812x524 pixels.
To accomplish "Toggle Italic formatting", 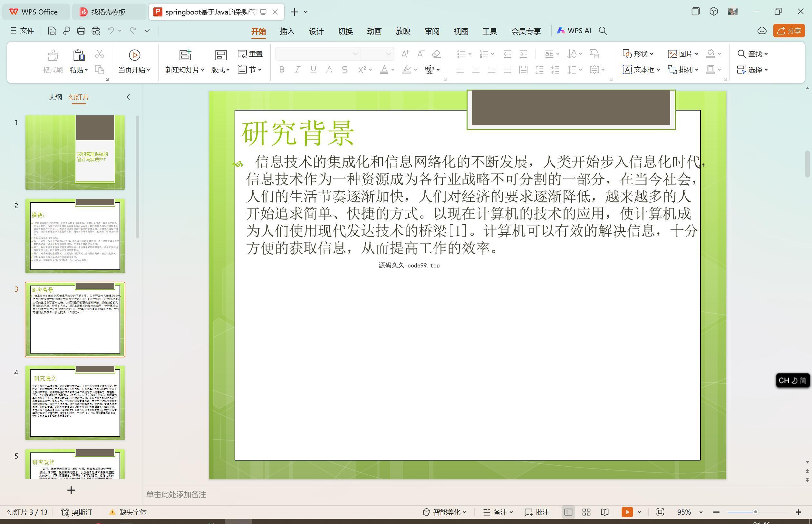I will point(297,70).
